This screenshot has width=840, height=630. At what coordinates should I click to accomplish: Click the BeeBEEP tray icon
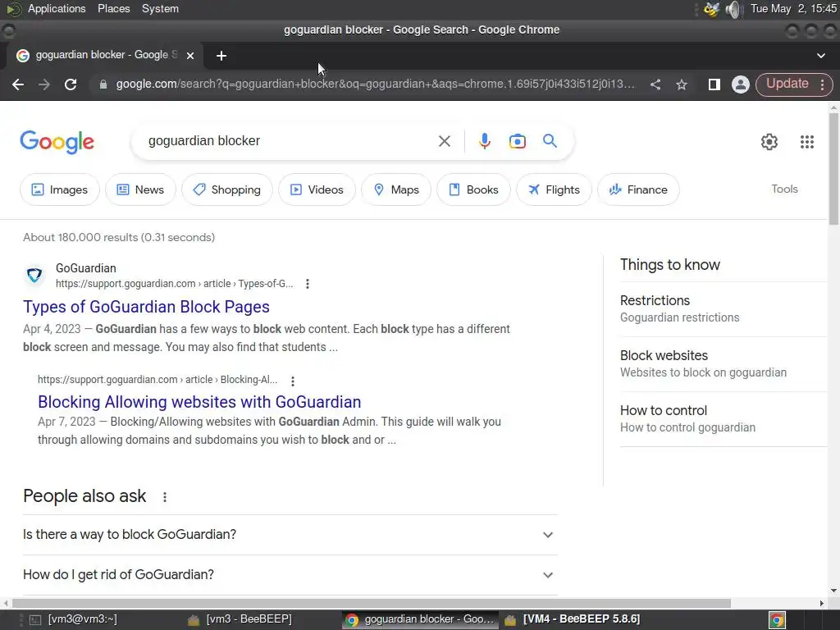click(711, 9)
